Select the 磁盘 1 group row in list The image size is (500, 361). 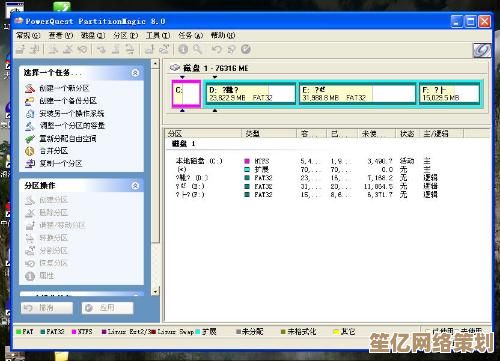coord(183,144)
